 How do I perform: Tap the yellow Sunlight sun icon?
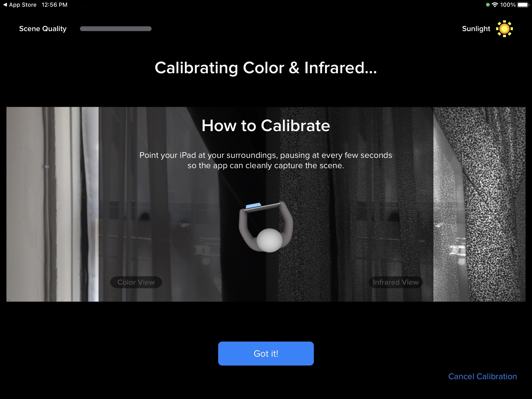point(504,29)
